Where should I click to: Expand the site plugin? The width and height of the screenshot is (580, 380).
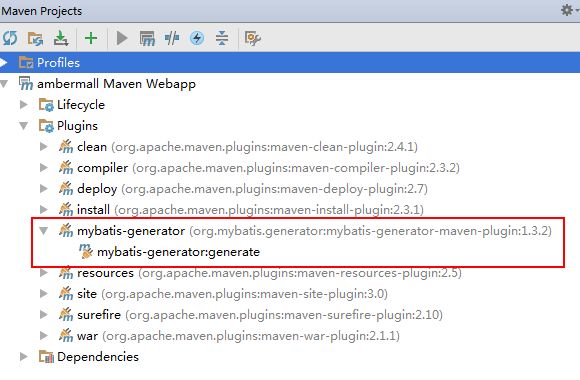click(44, 294)
